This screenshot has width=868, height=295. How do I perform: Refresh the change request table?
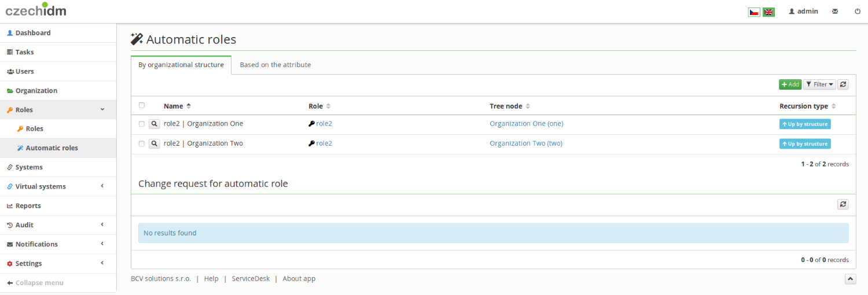coord(843,204)
